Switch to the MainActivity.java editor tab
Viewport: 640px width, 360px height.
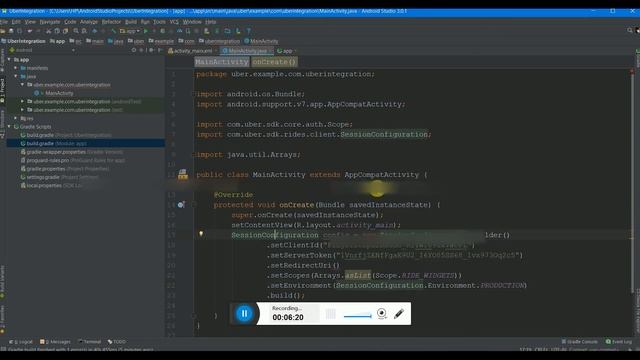tap(247, 51)
